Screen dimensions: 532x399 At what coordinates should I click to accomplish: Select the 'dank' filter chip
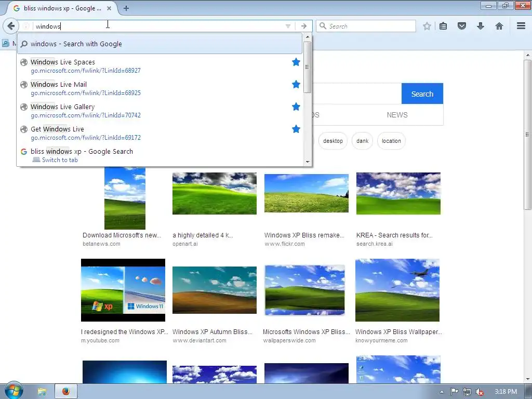362,141
